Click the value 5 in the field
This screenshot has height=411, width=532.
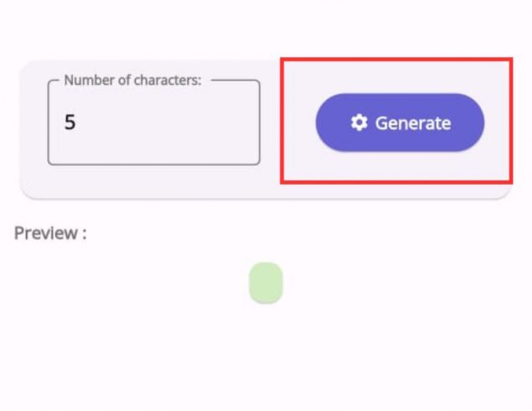click(x=70, y=122)
